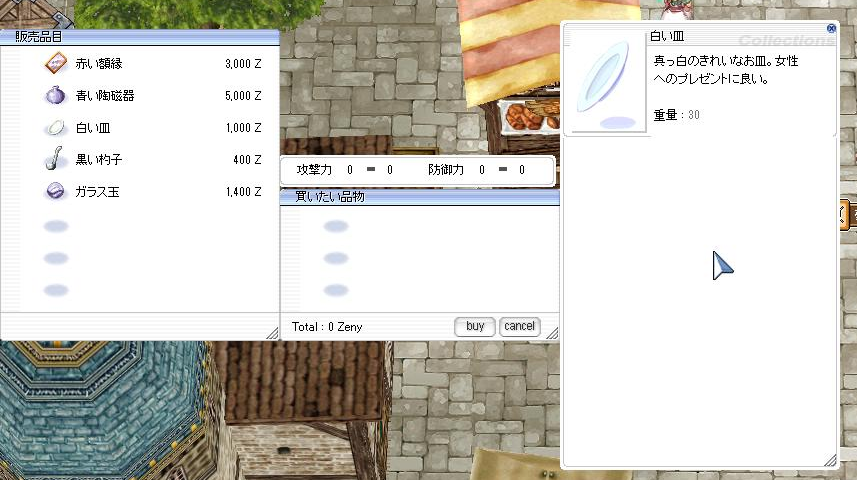
Task: Click the 赤い額縁 item name
Action: (x=99, y=63)
